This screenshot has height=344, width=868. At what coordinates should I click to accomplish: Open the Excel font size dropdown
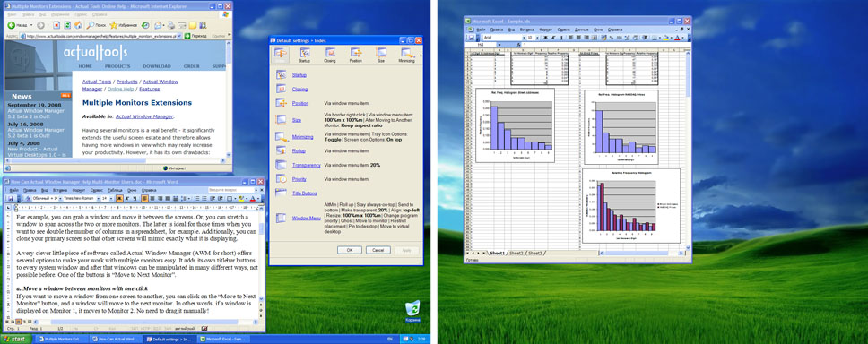click(x=537, y=38)
